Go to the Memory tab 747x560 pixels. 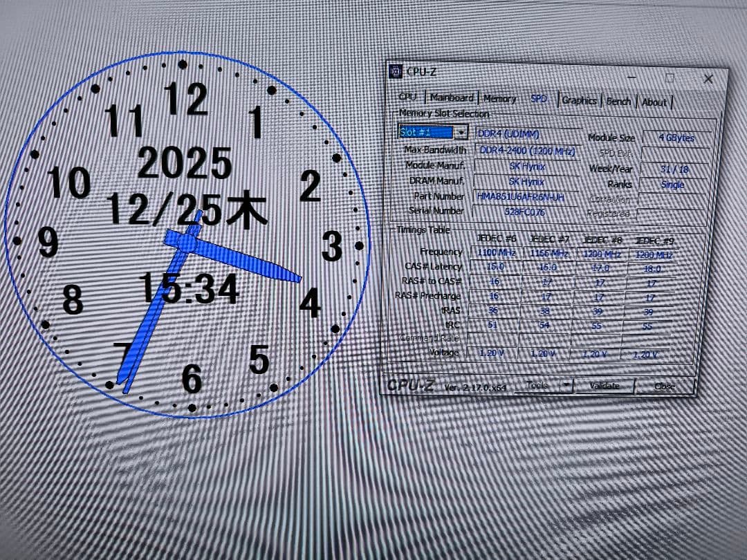coord(499,99)
